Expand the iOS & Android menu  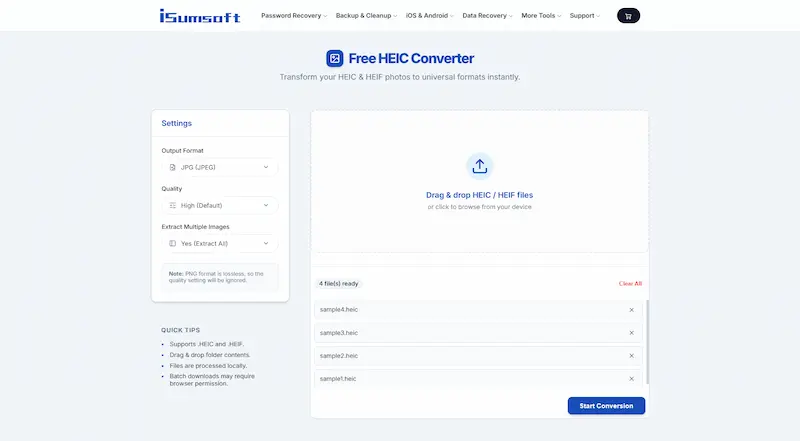tap(429, 16)
